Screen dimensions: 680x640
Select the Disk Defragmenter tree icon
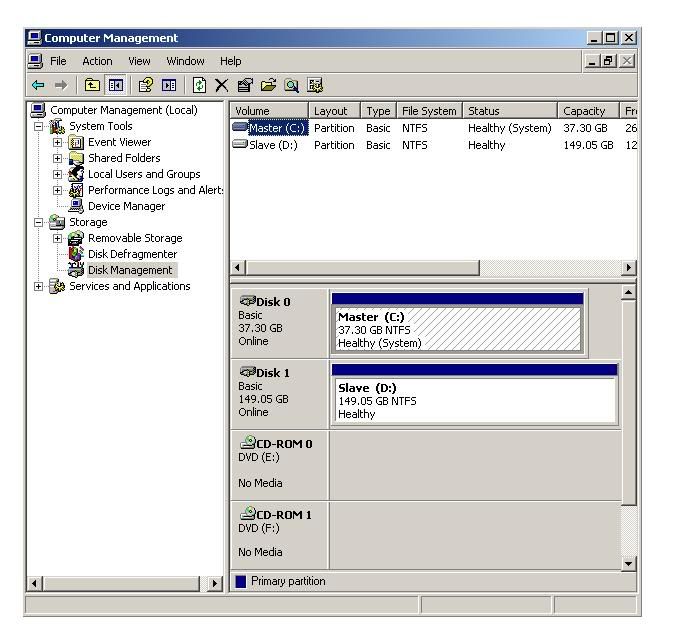pyautogui.click(x=76, y=254)
